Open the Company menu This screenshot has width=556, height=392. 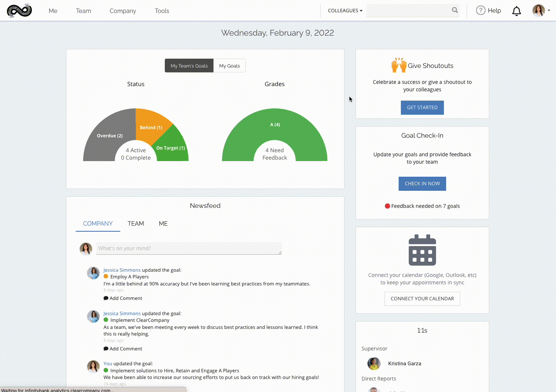click(x=122, y=11)
